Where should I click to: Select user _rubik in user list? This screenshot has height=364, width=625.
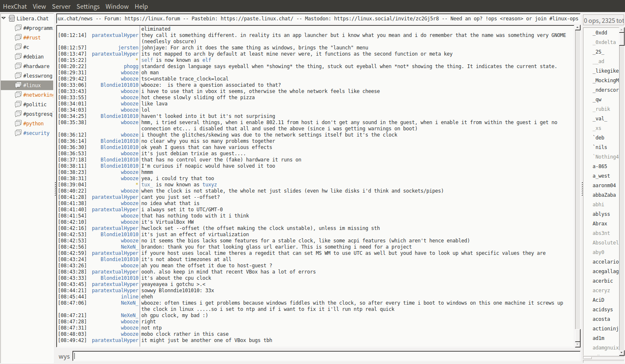click(601, 109)
